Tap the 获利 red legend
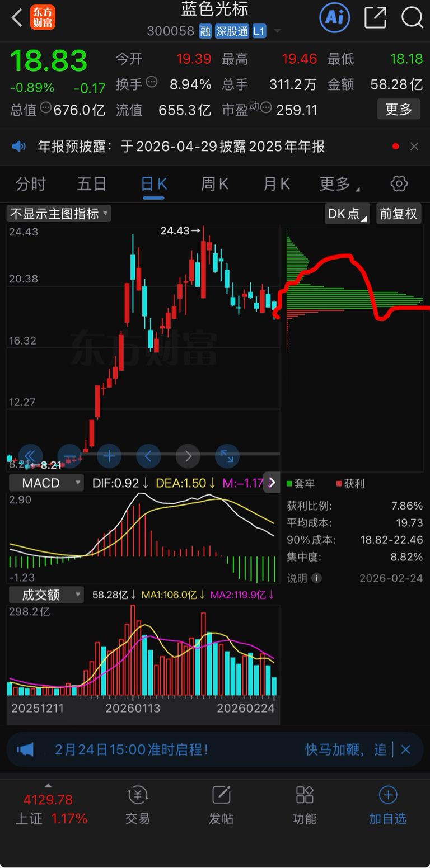The image size is (430, 868). click(x=350, y=483)
